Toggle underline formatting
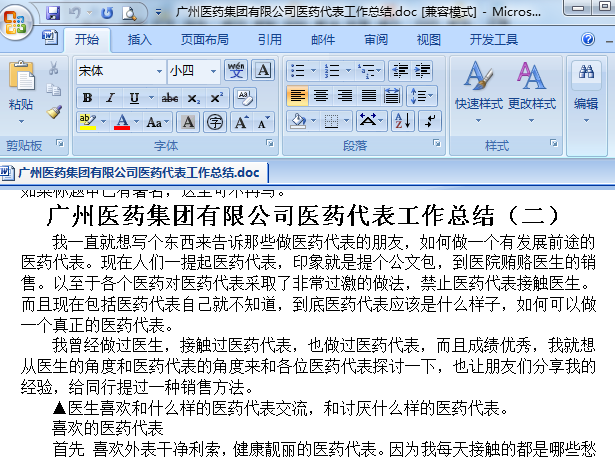The width and height of the screenshot is (615, 461). tap(134, 98)
